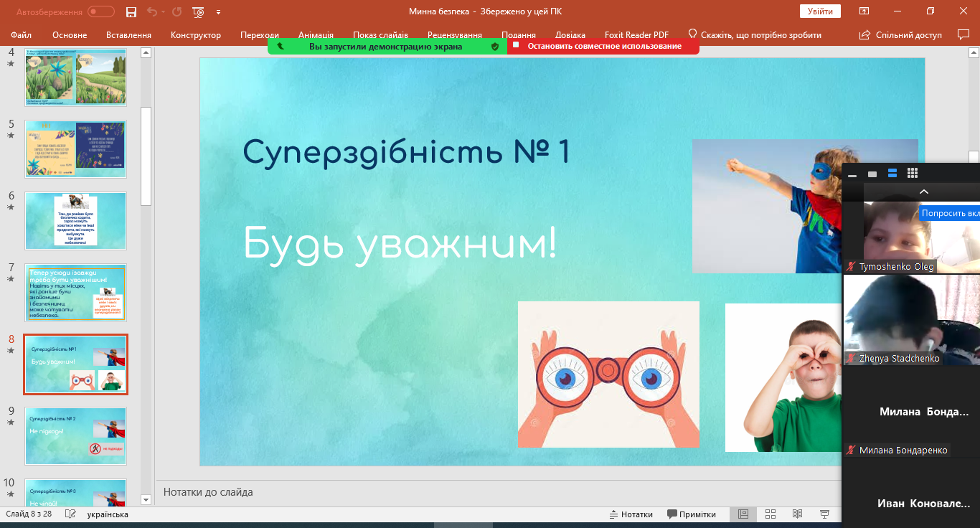
Task: Open the Показ слайдів tab
Action: coord(380,34)
